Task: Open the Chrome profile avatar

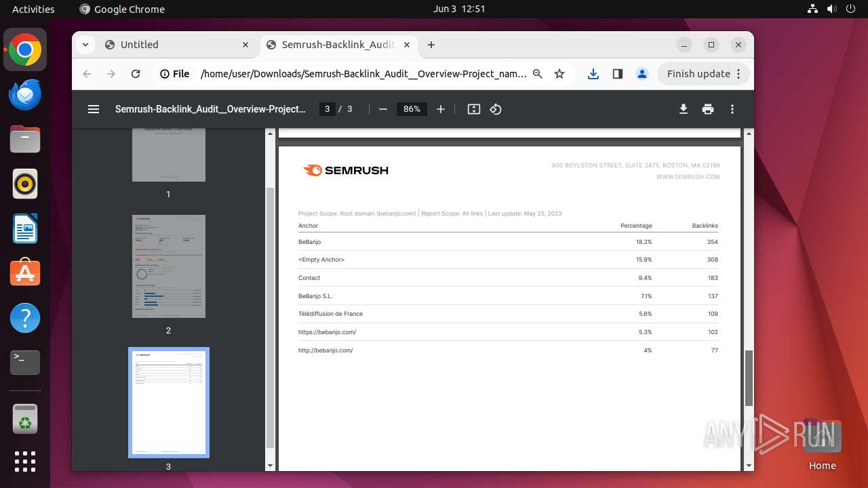Action: pyautogui.click(x=642, y=74)
